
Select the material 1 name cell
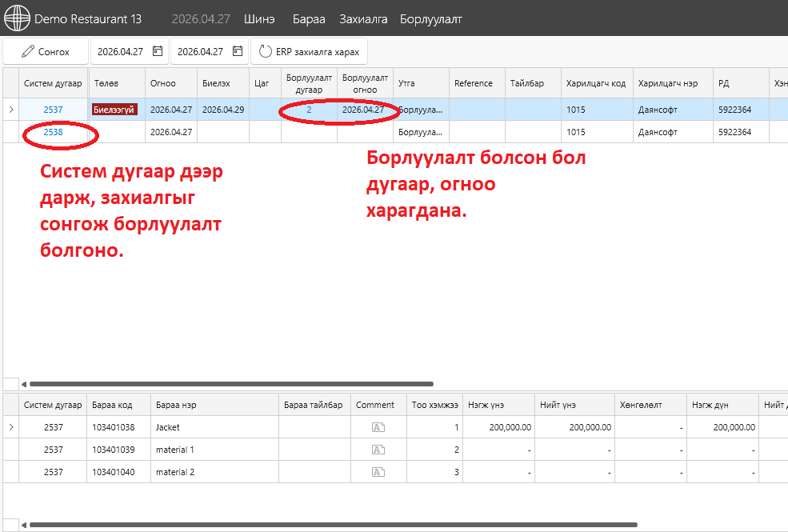(214, 450)
